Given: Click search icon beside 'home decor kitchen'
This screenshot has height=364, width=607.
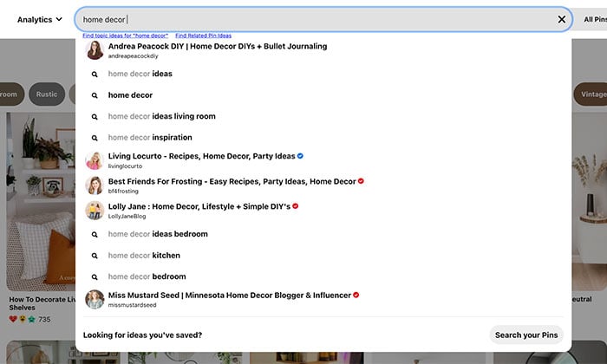Looking at the screenshot, I should coord(95,256).
